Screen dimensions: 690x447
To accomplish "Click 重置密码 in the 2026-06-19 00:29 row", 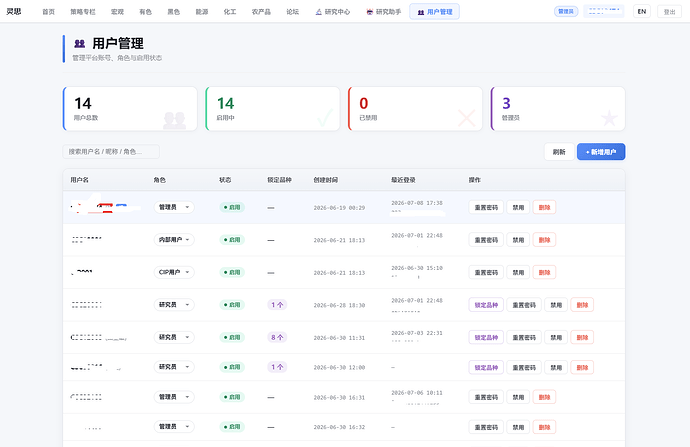I will (x=486, y=207).
